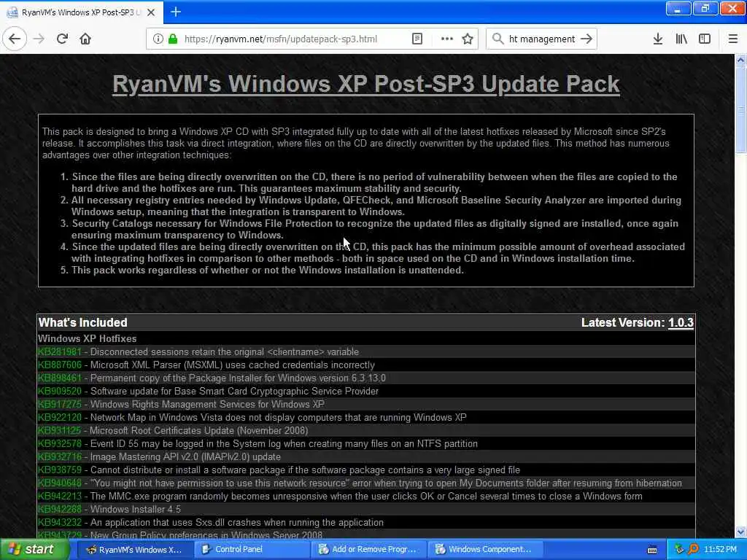Image resolution: width=747 pixels, height=560 pixels.
Task: Open the KB898461 hotfix link
Action: point(60,378)
